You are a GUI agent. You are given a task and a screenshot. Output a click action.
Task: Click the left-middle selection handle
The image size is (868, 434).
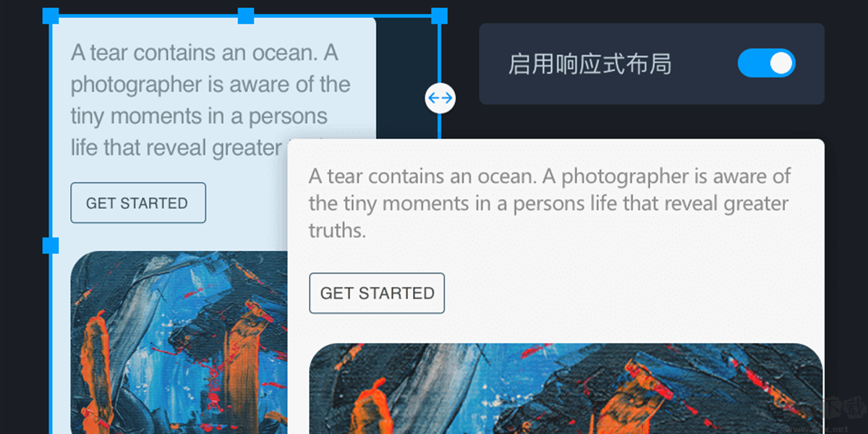coord(51,245)
